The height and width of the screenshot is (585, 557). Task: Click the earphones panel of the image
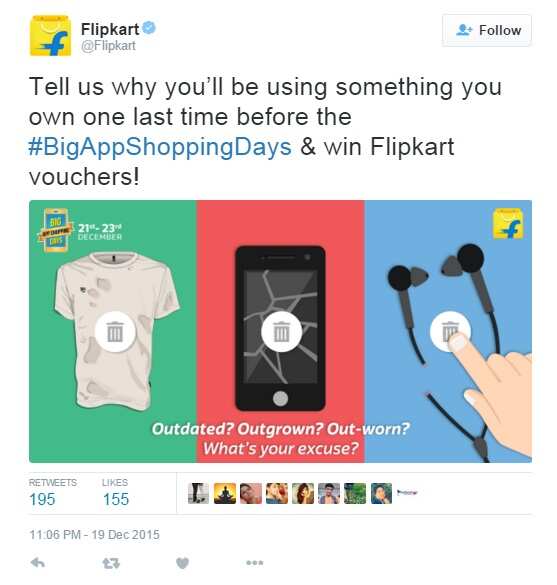coord(448,331)
